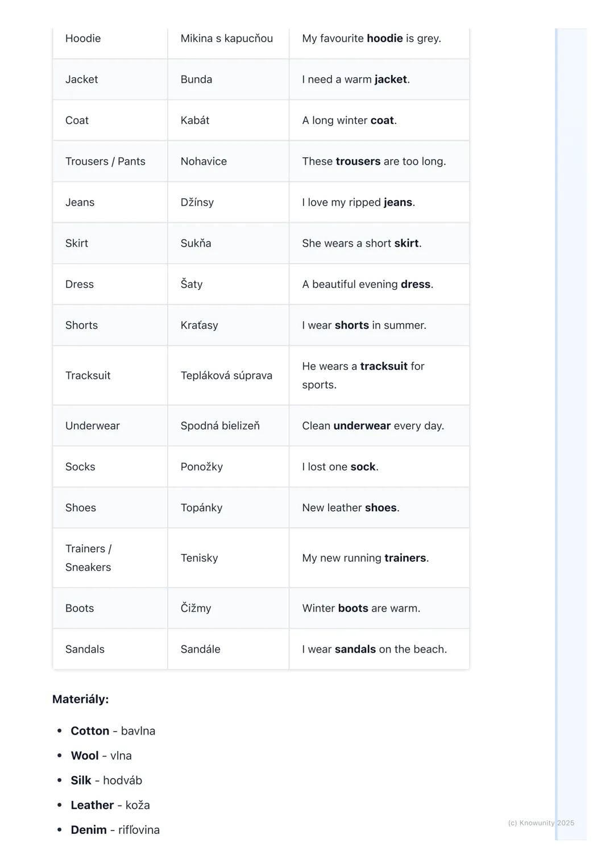Click the "Hoodie" table cell
The image size is (614, 868).
[x=83, y=39]
